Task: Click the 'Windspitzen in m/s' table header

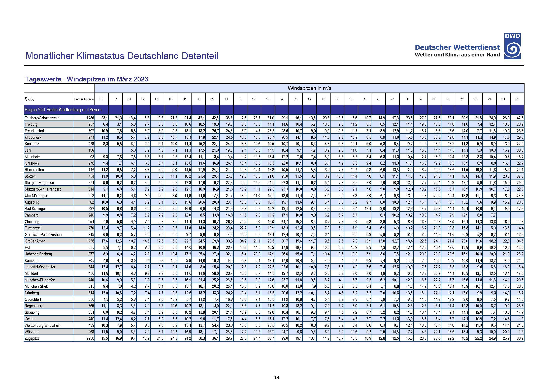Action: click(x=309, y=88)
